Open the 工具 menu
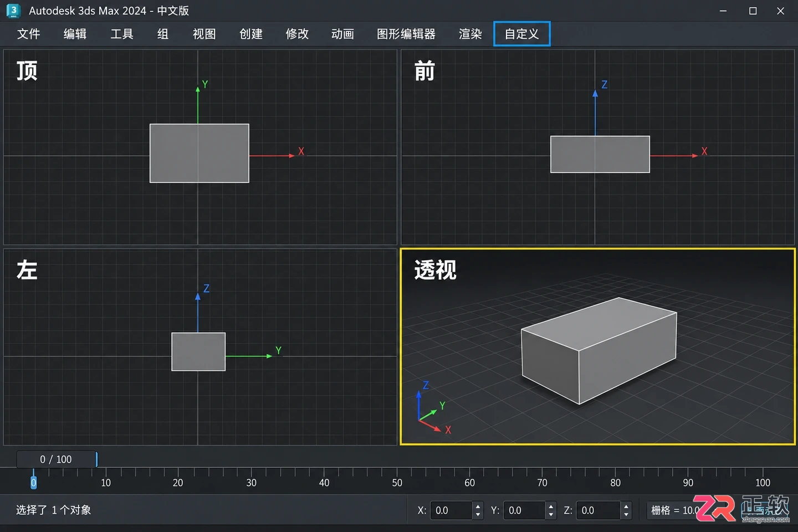Image resolution: width=798 pixels, height=532 pixels. (x=122, y=34)
